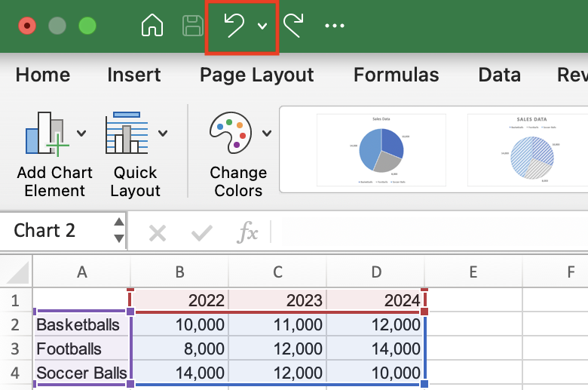Expand the Change Colors dropdown arrow
Viewport: 588px width, 390px height.
(x=267, y=133)
